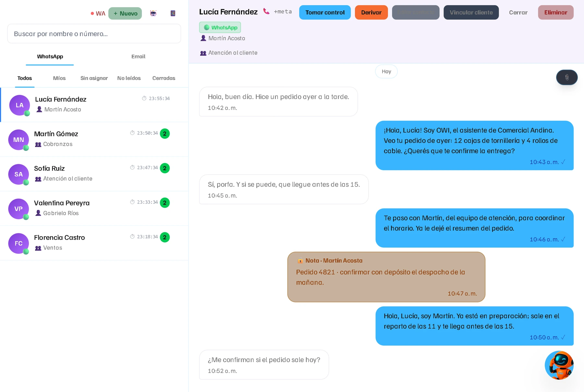Click SA avatar of Sofía Ruiz
Viewport: 584px width, 392px height.
[18, 174]
